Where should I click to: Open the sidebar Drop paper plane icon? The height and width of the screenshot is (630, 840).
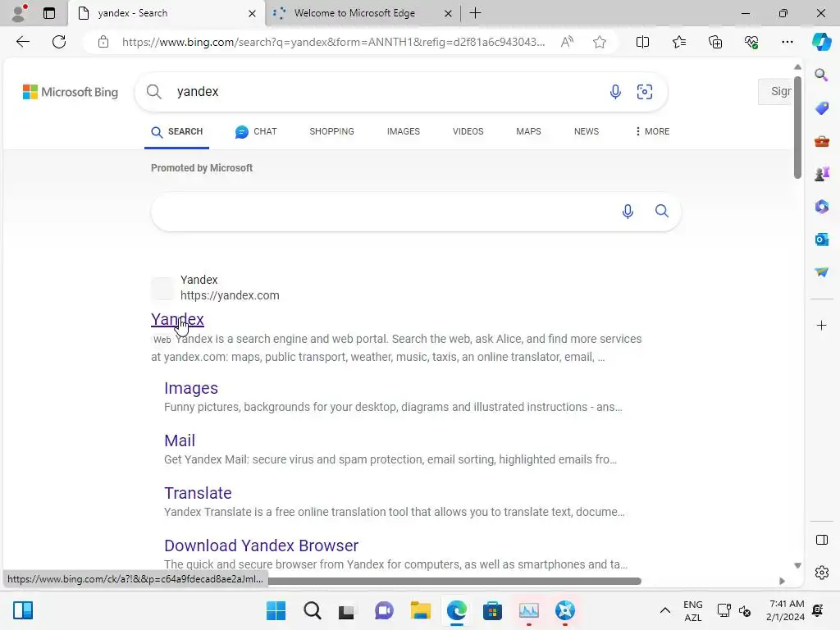coord(821,272)
